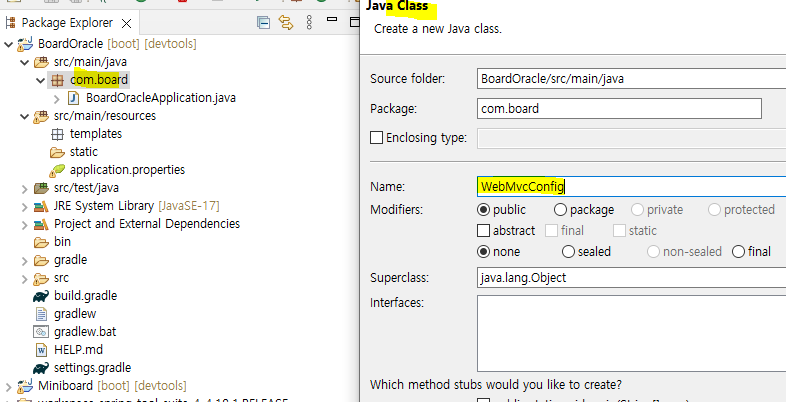Select the templates label in the tree
This screenshot has height=402, width=786.
[96, 134]
